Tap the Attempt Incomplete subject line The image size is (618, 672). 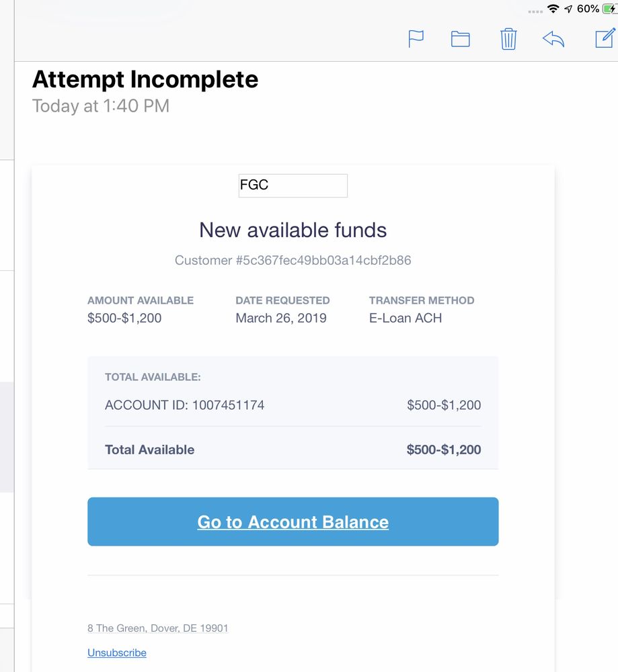145,79
